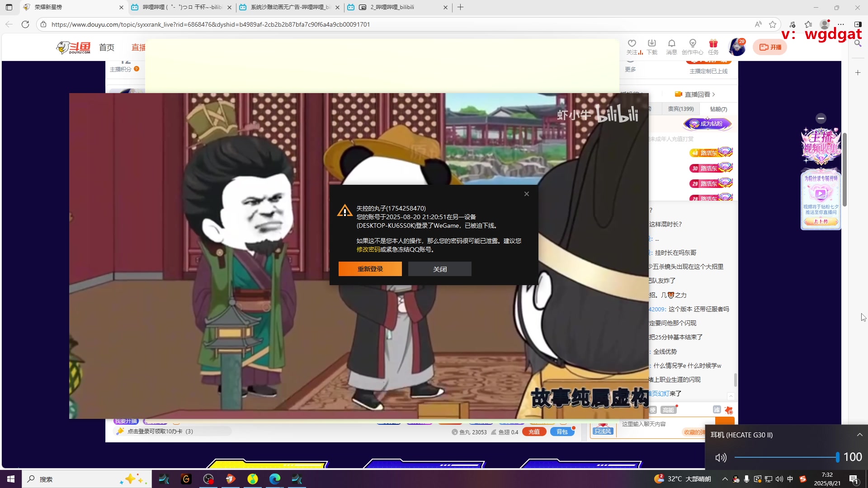This screenshot has width=868, height=488.
Task: Open the 背包 backpack button
Action: coord(562,432)
